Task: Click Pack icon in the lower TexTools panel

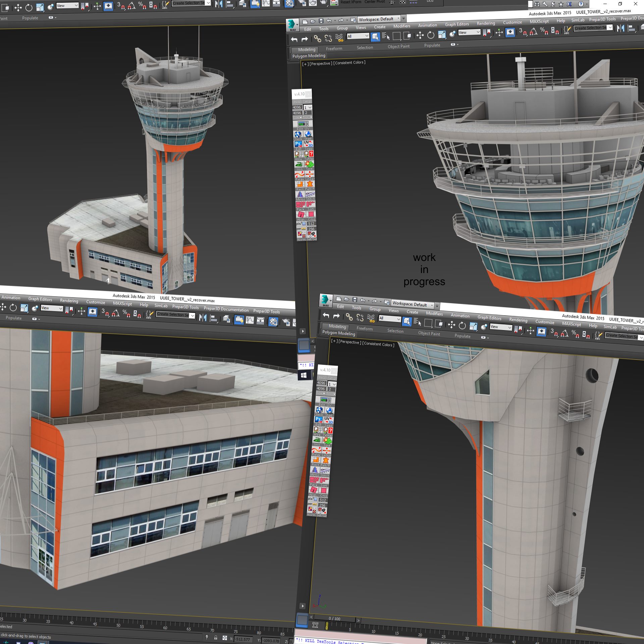Action: pos(314,480)
